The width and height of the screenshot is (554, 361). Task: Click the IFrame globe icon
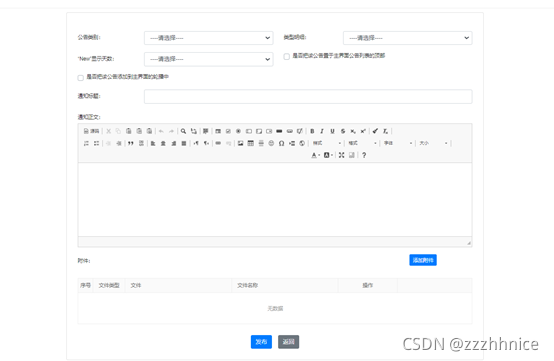coord(302,143)
